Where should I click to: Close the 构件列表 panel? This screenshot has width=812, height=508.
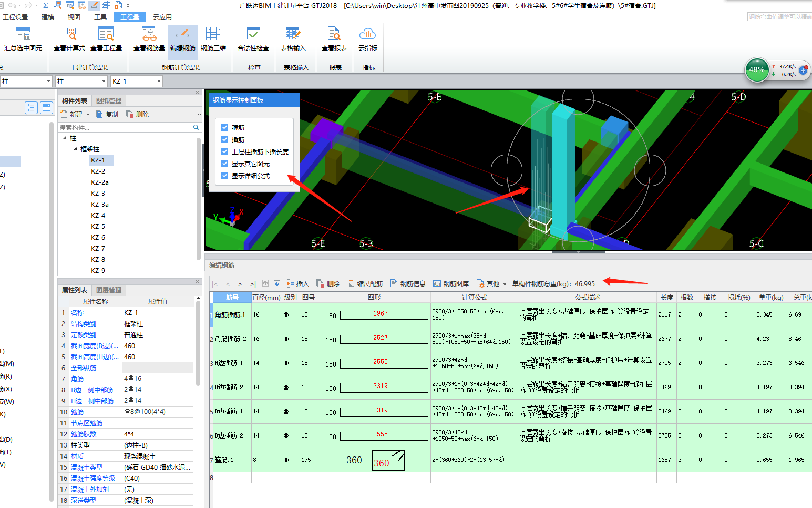[x=198, y=93]
